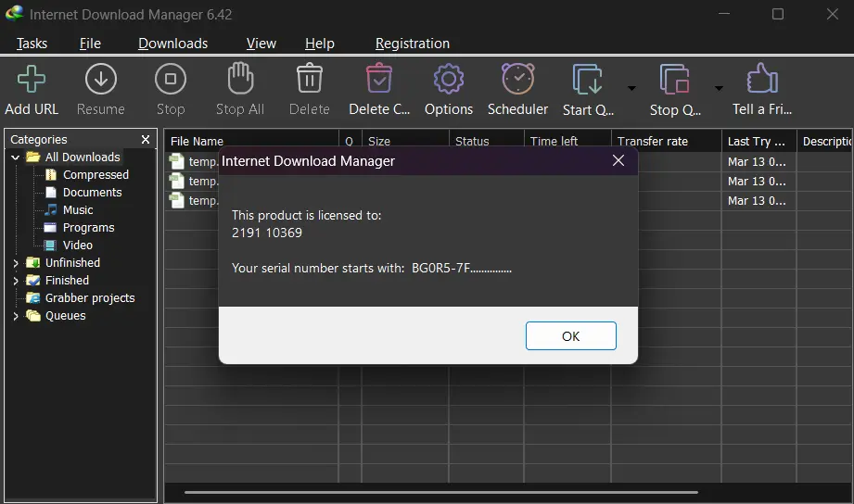Select Grabber projects item
This screenshot has width=854, height=504.
[90, 297]
